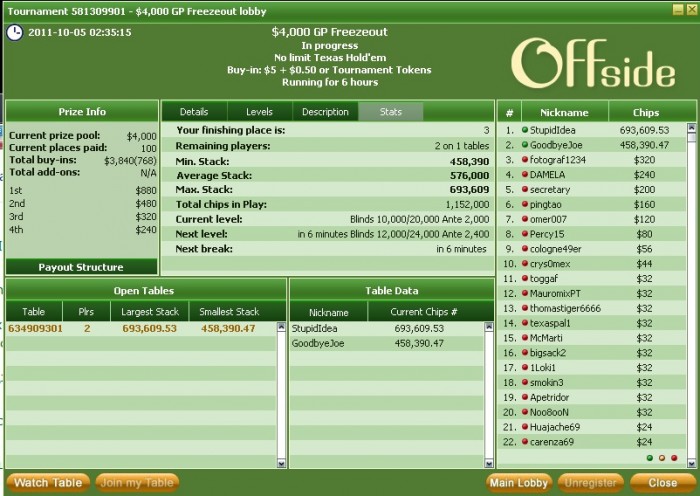Click green status dot next to GoodbyeJoe
Image resolution: width=700 pixels, height=496 pixels.
click(525, 145)
